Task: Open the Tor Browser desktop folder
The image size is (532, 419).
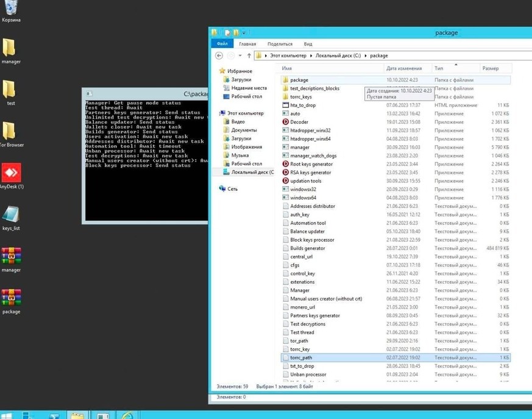Action: [10, 131]
